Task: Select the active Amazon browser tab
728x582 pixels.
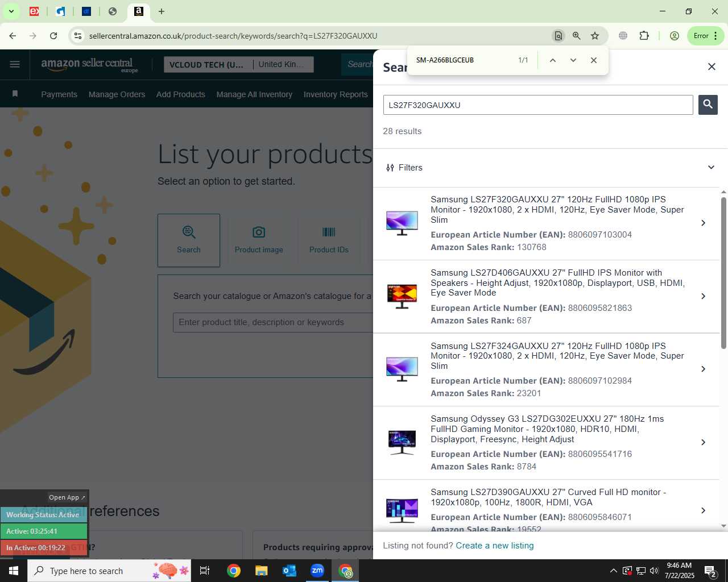Action: (139, 11)
